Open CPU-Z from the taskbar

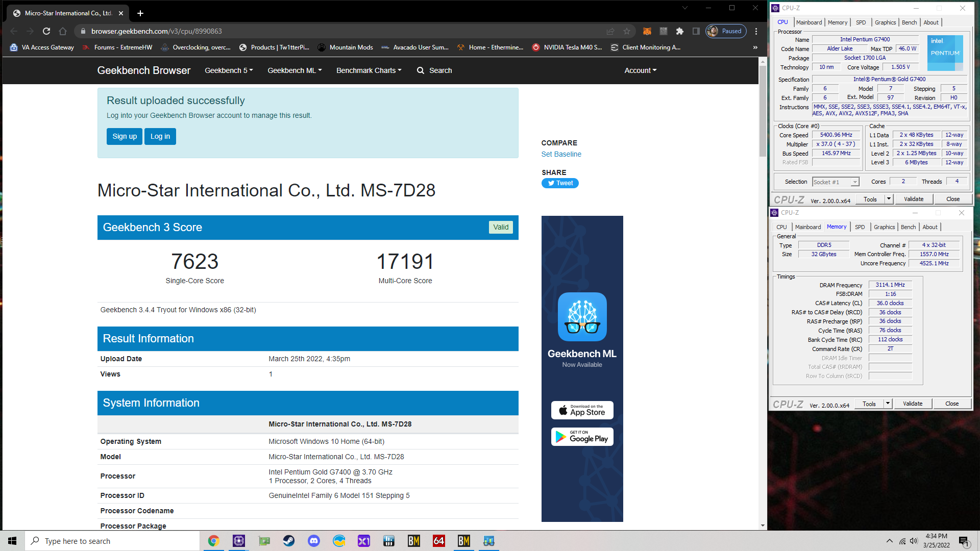point(238,541)
